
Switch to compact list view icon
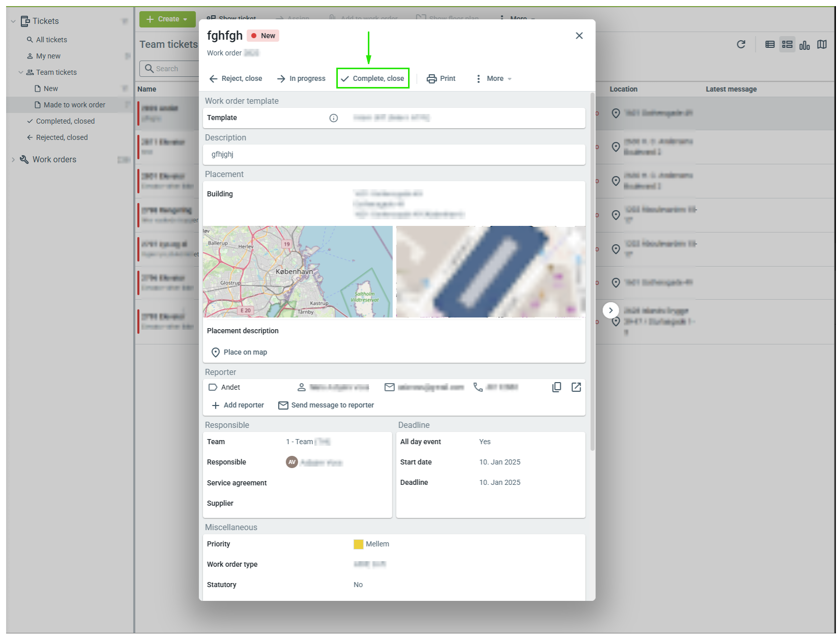[x=770, y=45]
